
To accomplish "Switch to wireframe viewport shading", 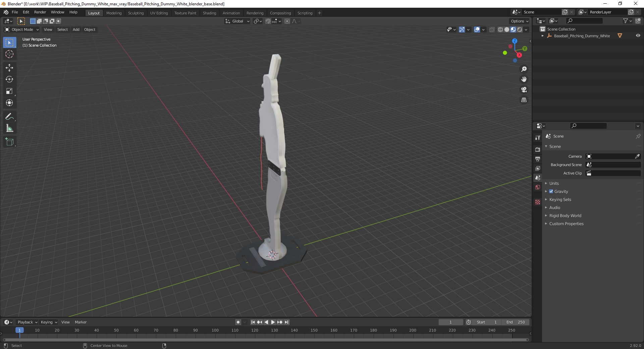I will click(500, 30).
